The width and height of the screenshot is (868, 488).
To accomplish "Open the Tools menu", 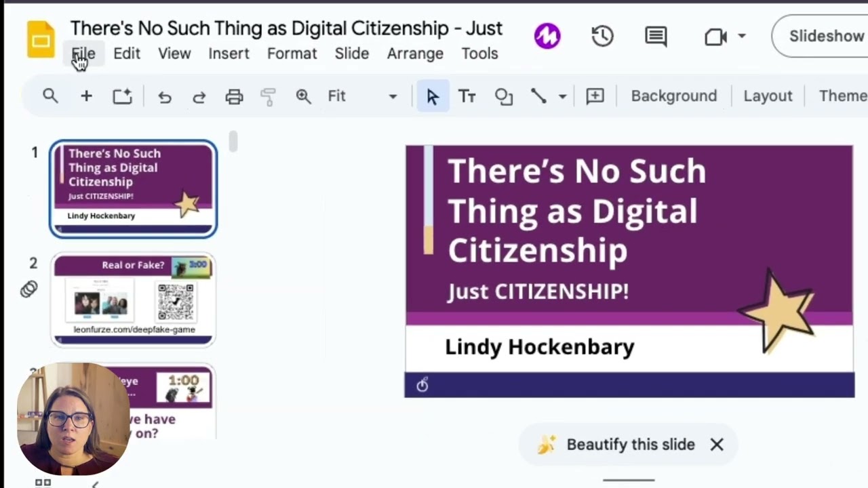I will tap(479, 54).
